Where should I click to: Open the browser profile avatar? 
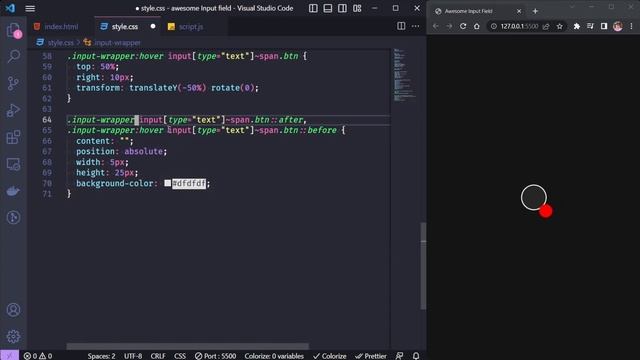point(618,26)
